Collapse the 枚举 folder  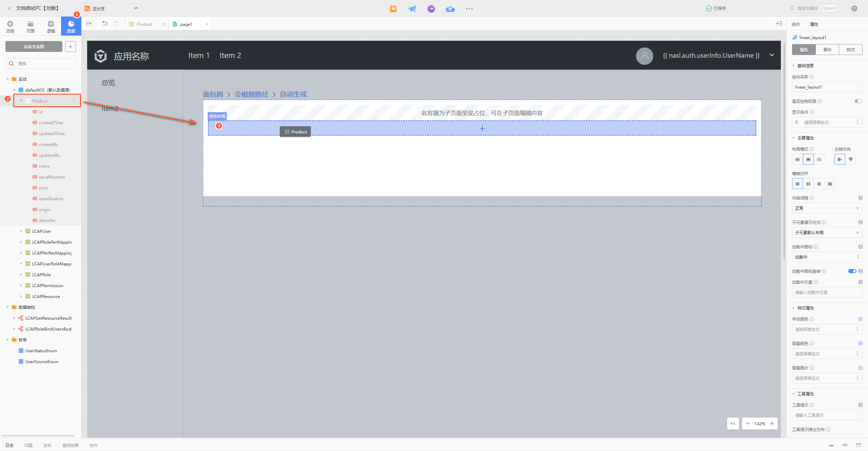coord(7,340)
